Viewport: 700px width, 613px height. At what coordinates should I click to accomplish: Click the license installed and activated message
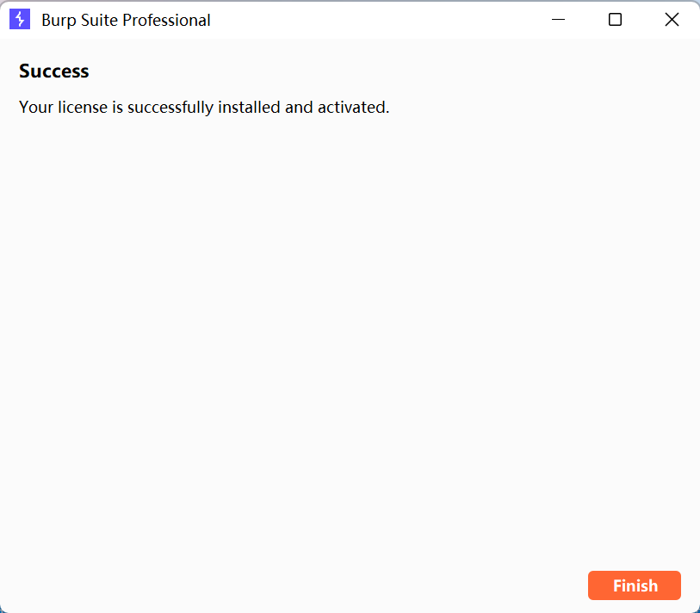[204, 108]
